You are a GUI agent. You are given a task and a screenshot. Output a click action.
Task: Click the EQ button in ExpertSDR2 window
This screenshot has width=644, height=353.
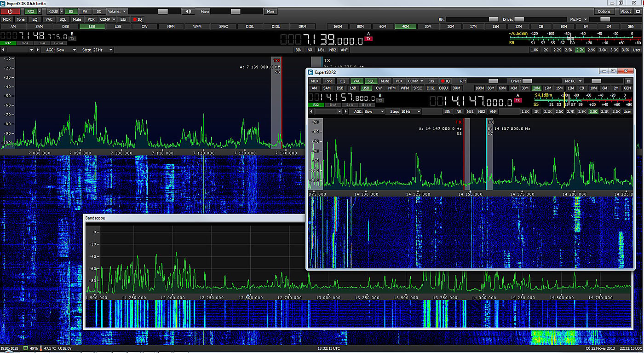343,81
